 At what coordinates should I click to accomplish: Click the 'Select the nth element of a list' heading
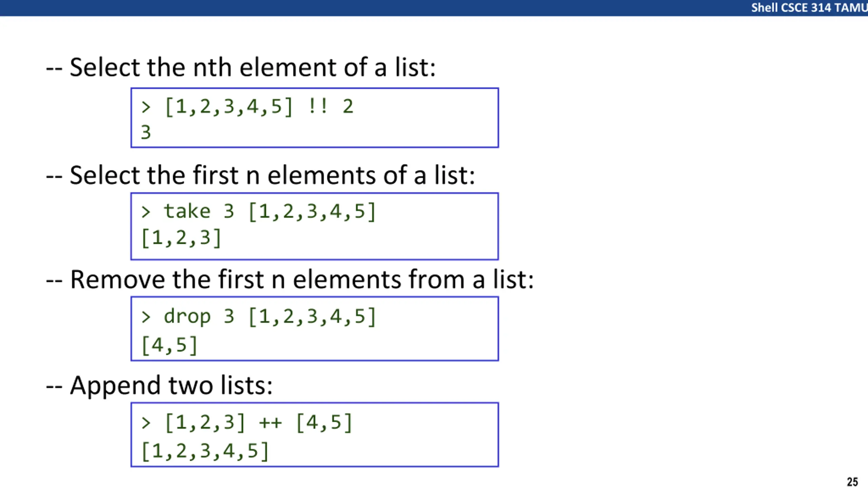pos(241,67)
